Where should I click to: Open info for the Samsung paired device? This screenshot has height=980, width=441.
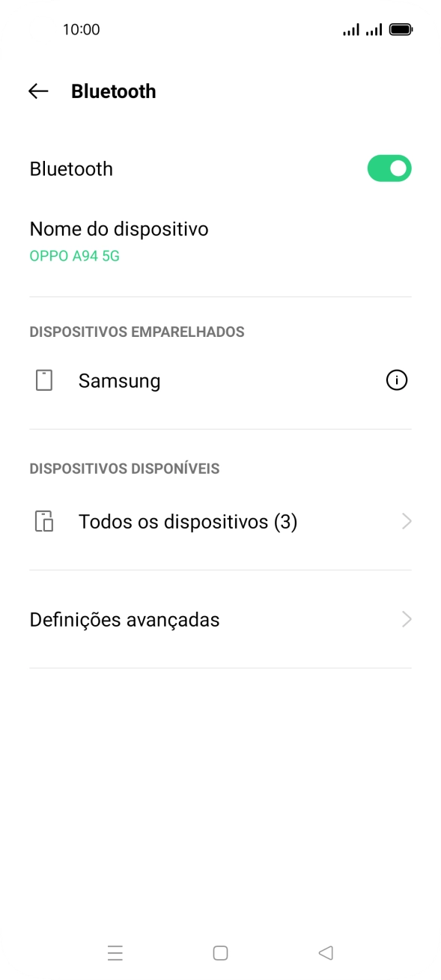[398, 380]
